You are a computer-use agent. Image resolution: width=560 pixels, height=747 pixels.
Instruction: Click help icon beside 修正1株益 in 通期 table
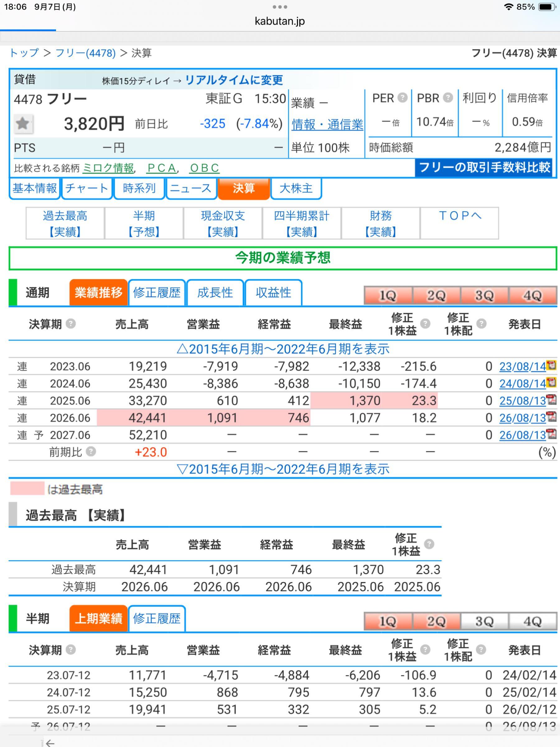tap(425, 323)
